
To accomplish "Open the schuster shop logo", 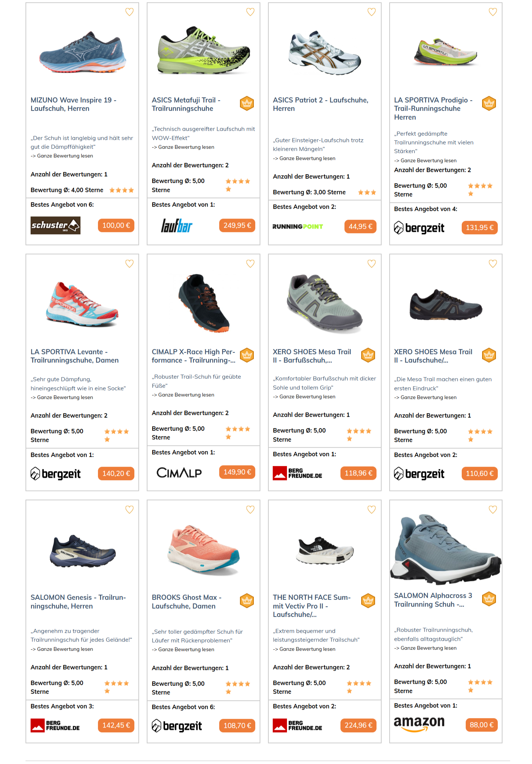I will click(55, 226).
